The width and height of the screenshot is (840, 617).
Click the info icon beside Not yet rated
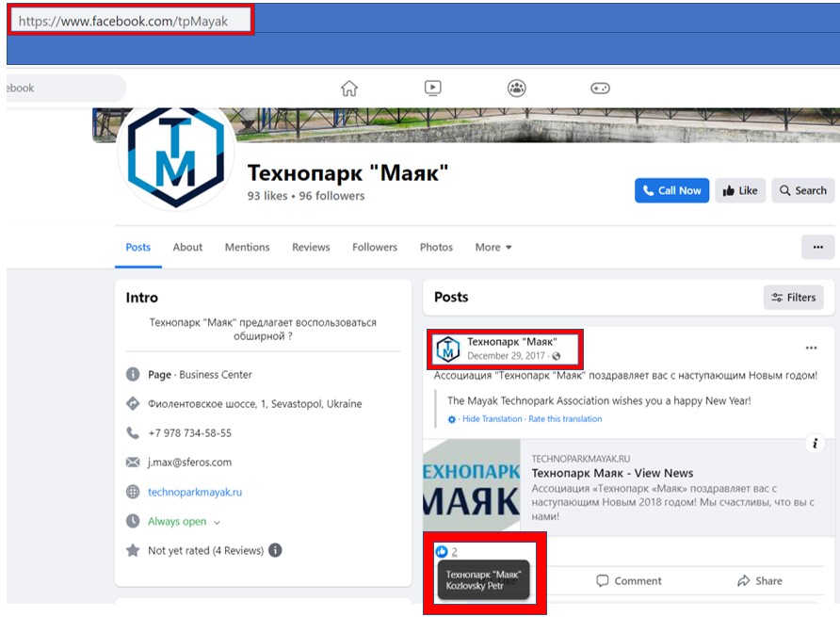click(275, 550)
